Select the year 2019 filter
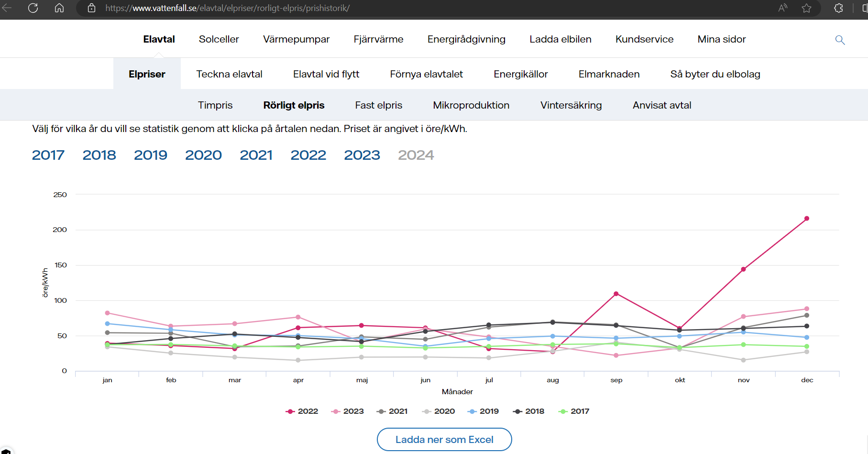868x454 pixels. pos(151,155)
